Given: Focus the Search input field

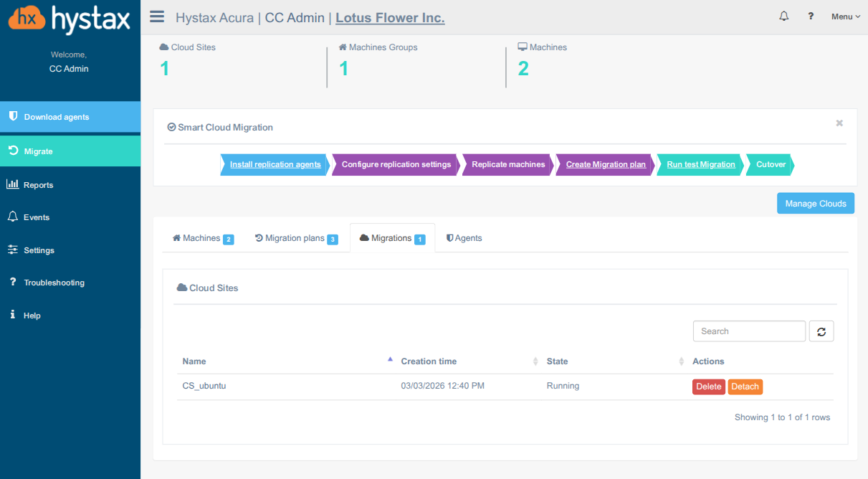Looking at the screenshot, I should pyautogui.click(x=749, y=331).
